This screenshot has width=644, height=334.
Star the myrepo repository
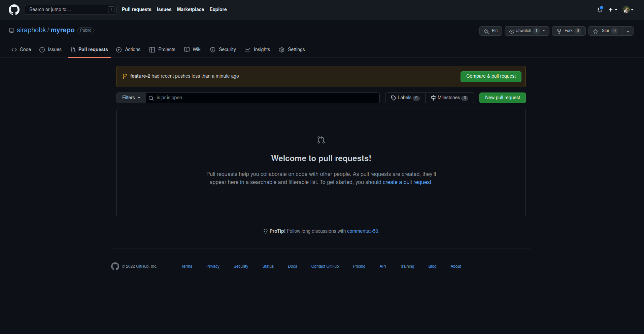(x=605, y=31)
